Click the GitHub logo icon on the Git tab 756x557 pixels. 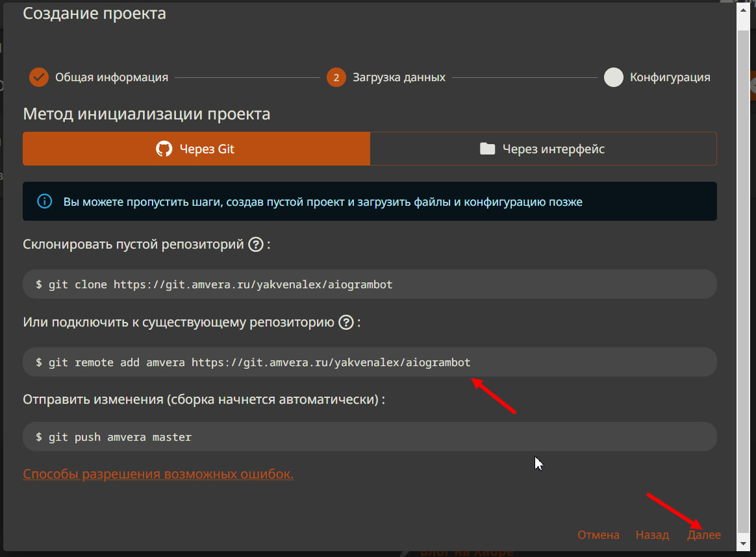point(164,149)
